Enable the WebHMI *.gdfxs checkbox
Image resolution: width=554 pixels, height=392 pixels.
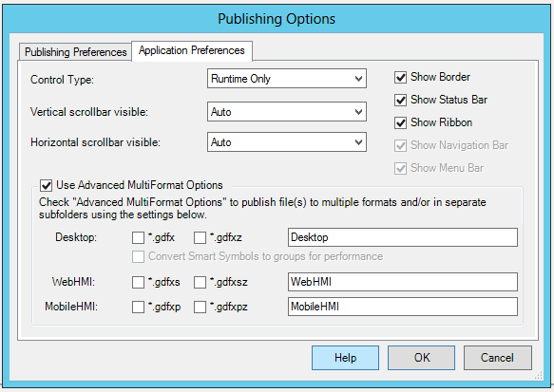pos(138,282)
